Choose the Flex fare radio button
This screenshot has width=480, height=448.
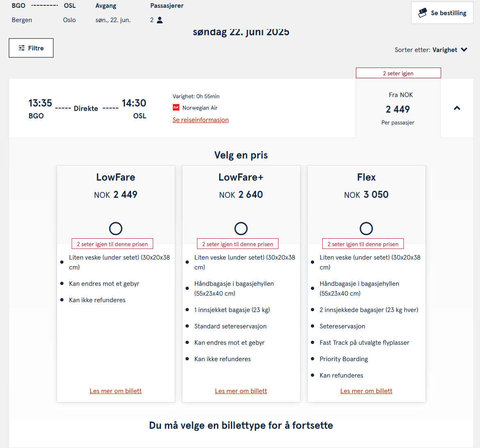coord(366,229)
